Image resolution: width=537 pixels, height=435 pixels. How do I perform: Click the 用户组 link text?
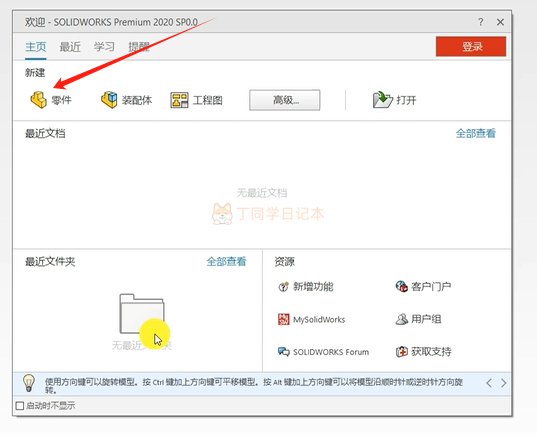coord(426,319)
